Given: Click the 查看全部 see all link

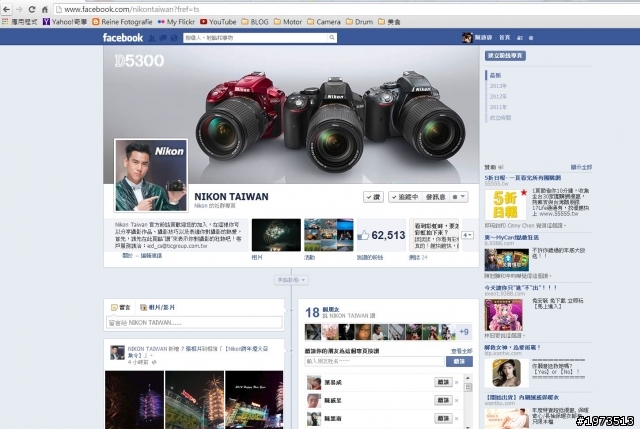Looking at the screenshot, I should point(462,351).
